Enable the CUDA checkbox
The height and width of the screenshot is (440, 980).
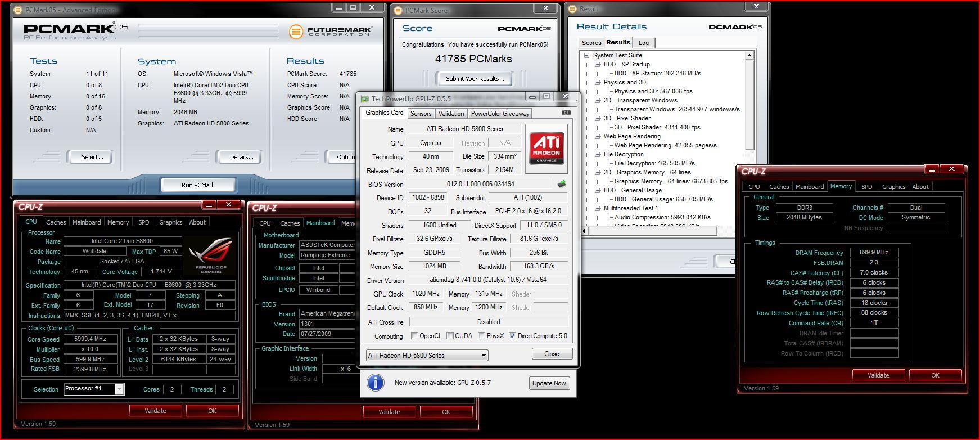(x=450, y=336)
